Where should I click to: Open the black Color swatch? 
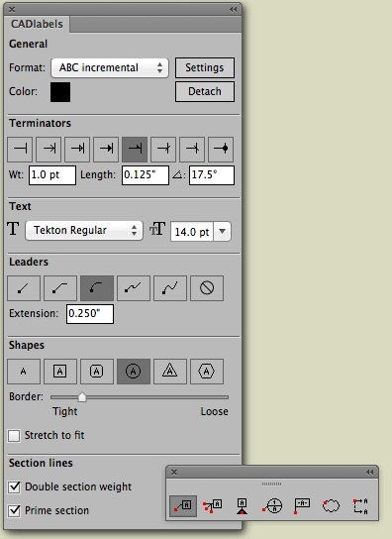pos(60,92)
